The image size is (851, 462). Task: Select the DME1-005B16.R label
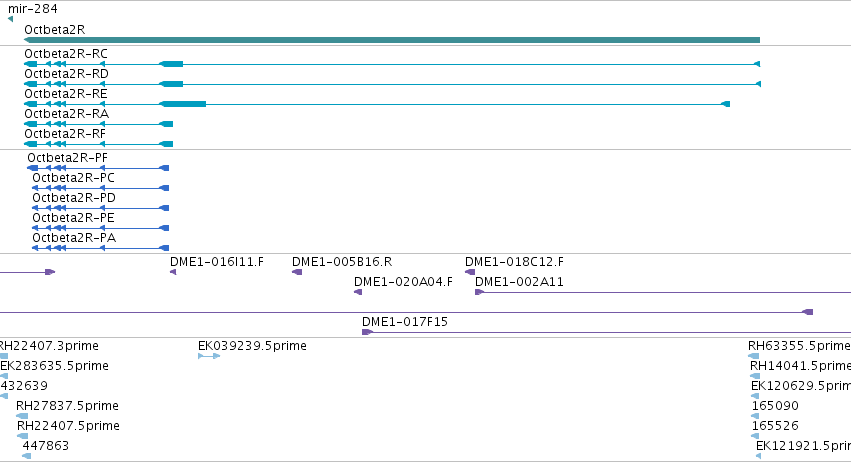(x=342, y=262)
